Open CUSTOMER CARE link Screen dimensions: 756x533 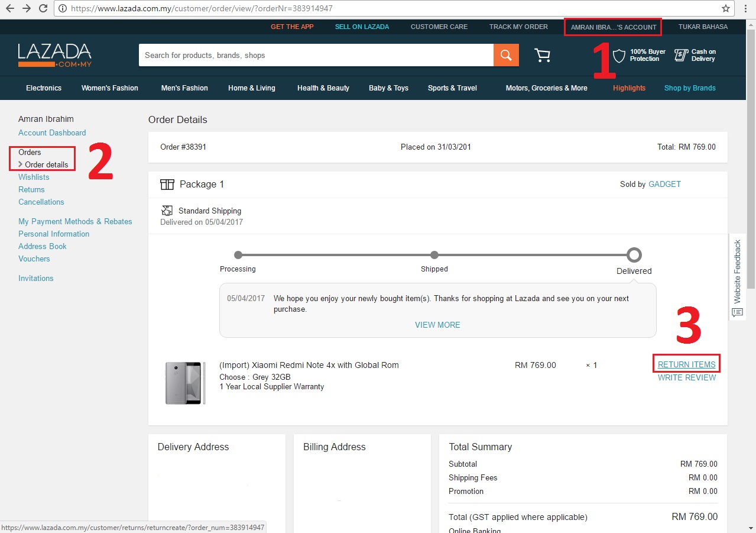click(x=439, y=27)
